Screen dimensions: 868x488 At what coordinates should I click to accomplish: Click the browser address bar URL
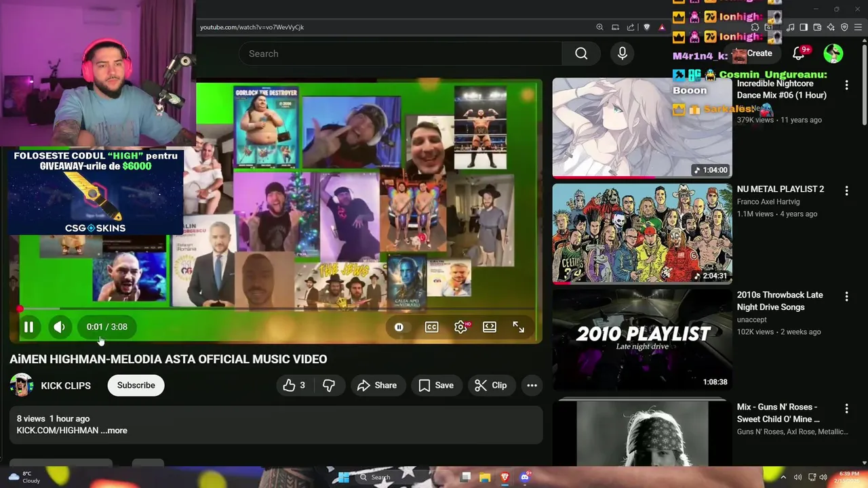[x=252, y=27]
